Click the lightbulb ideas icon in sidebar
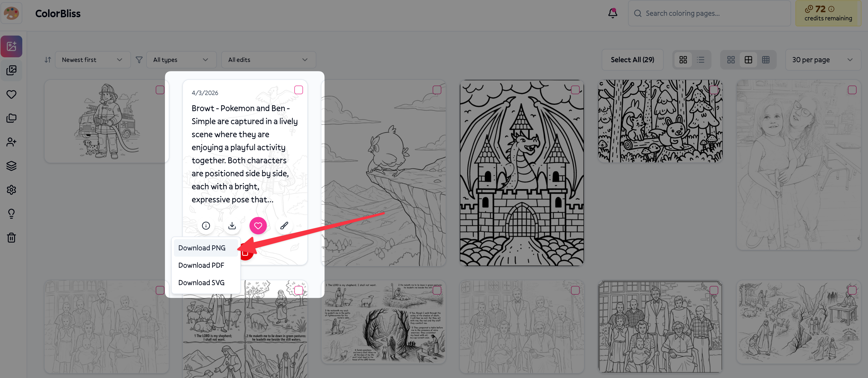Image resolution: width=868 pixels, height=378 pixels. tap(11, 214)
